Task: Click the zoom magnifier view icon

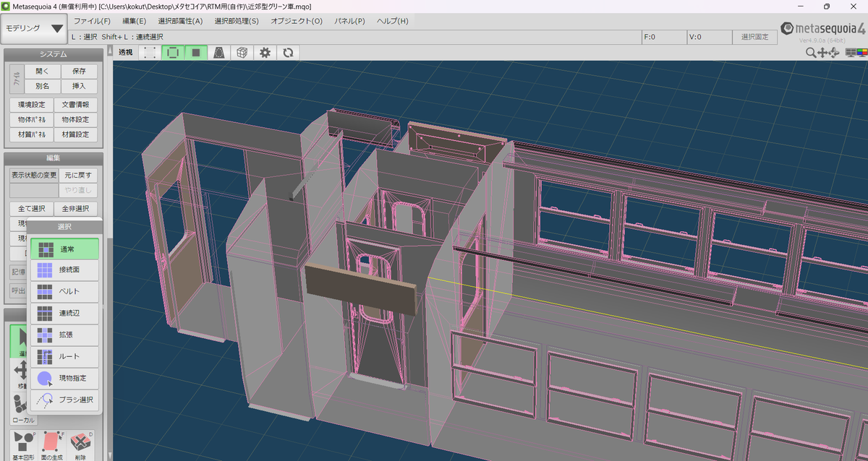Action: pos(811,53)
